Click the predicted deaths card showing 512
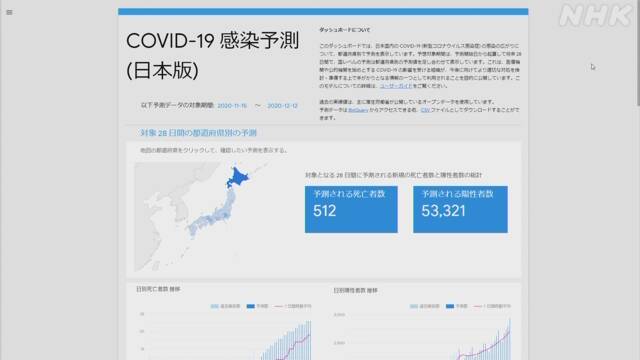 (351, 209)
